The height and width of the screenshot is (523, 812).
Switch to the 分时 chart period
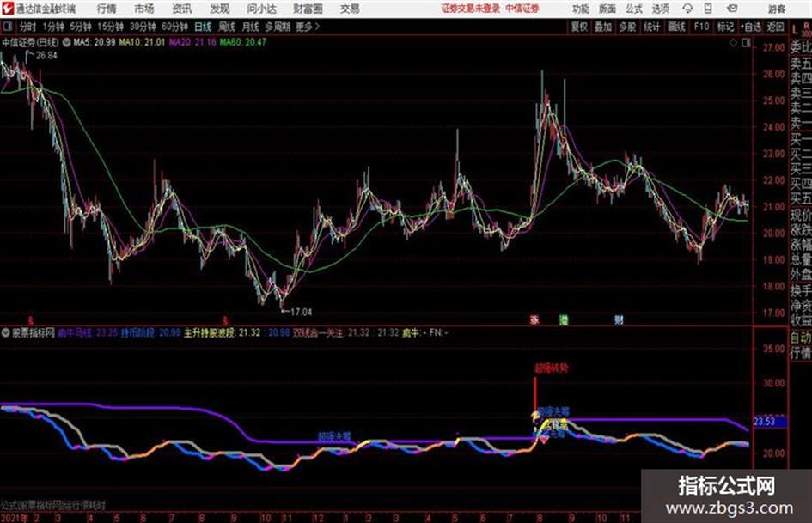(x=28, y=27)
